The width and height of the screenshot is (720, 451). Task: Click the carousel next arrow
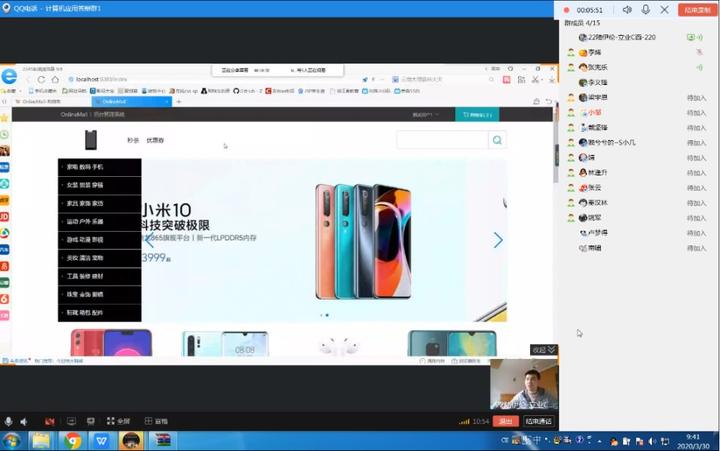coord(497,240)
